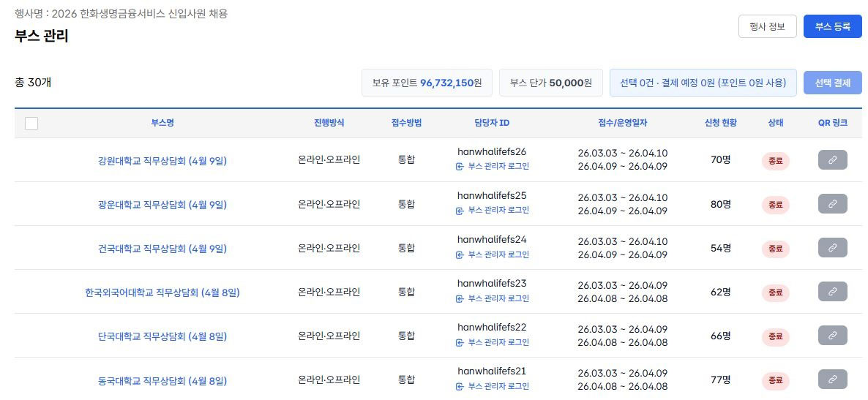Open the 행사 정보 button
Image resolution: width=868 pixels, height=400 pixels.
[x=767, y=26]
